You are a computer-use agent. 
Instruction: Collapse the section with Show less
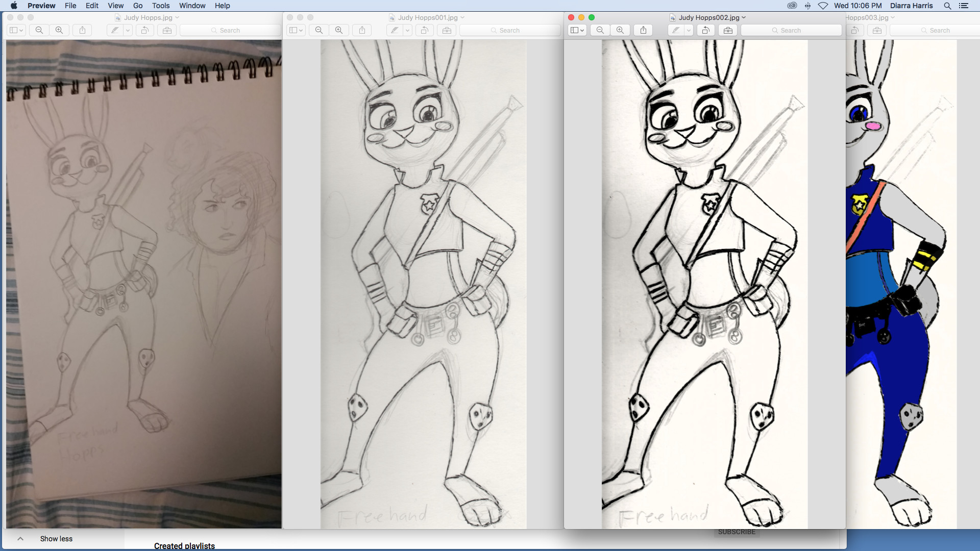click(56, 538)
